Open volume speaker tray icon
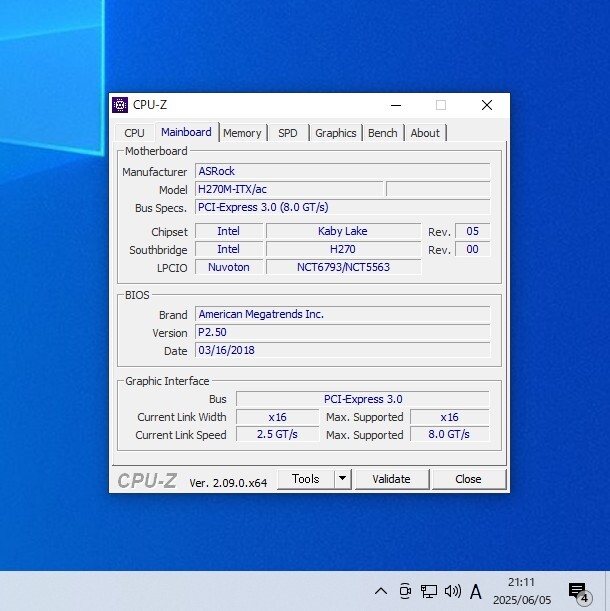 [453, 591]
